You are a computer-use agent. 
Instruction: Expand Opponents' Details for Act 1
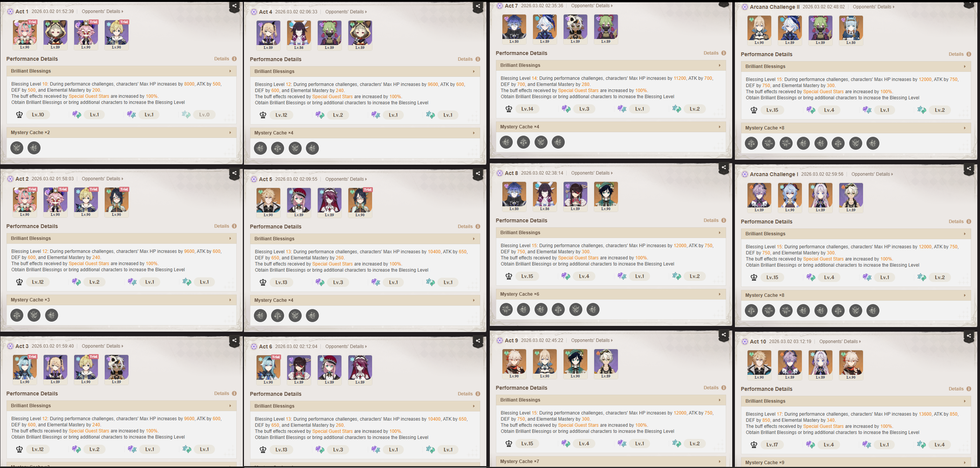(102, 11)
